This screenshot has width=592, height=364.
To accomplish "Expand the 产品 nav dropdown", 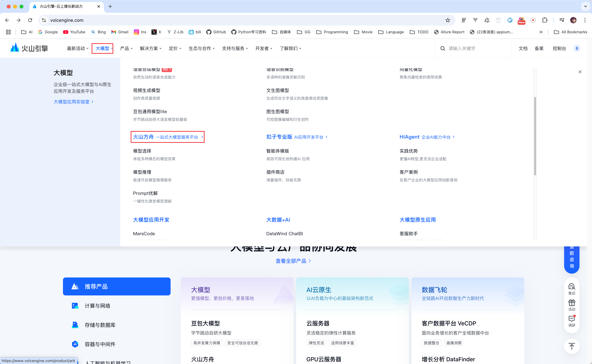I will 126,48.
